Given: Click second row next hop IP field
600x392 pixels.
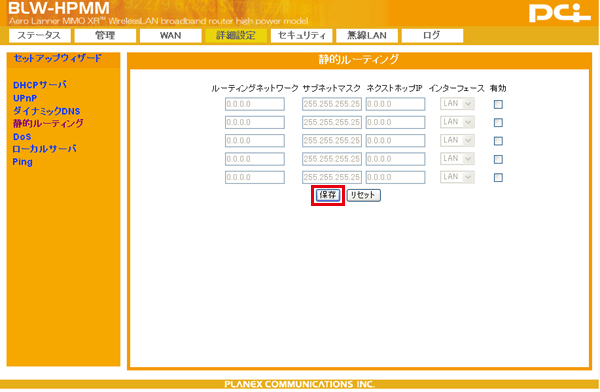Looking at the screenshot, I should click(395, 122).
